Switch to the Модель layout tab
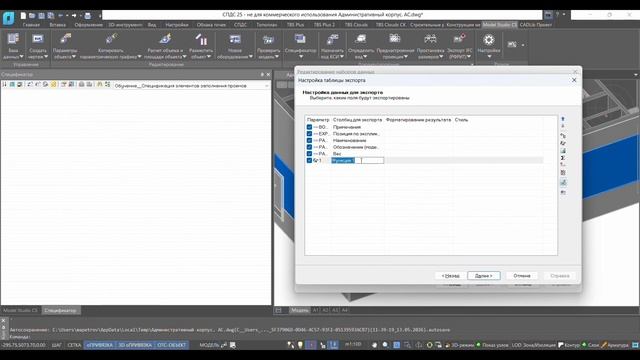 (x=300, y=310)
